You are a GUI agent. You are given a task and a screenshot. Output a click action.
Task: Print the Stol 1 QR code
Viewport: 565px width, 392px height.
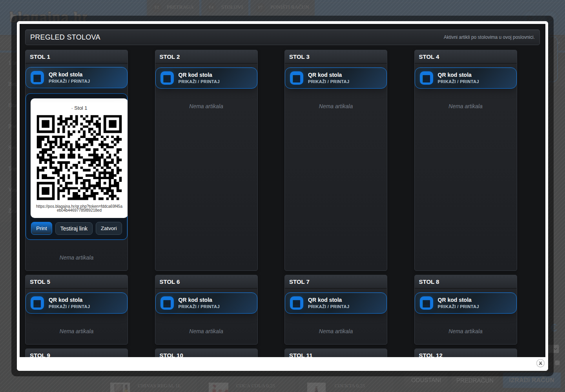(42, 229)
